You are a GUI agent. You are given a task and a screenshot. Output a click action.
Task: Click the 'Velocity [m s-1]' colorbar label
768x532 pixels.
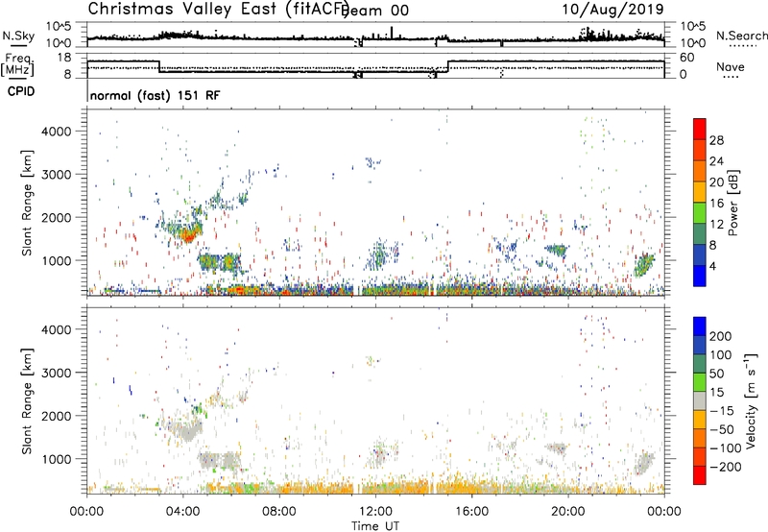pos(750,400)
